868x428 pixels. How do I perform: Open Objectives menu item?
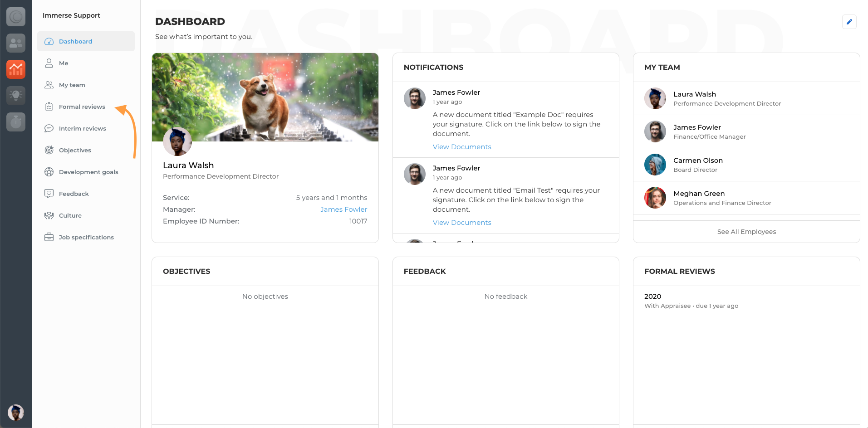(x=86, y=150)
